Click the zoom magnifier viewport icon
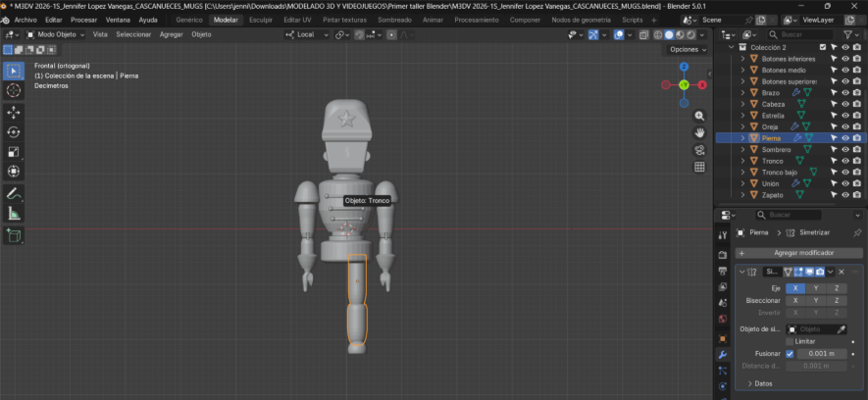Image resolution: width=868 pixels, height=400 pixels. click(x=699, y=116)
